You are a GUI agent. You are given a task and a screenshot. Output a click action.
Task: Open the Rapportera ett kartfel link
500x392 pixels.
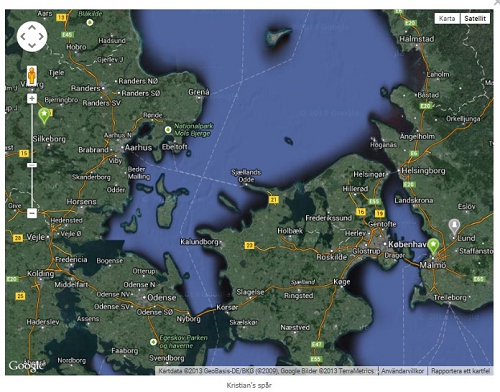(460, 371)
